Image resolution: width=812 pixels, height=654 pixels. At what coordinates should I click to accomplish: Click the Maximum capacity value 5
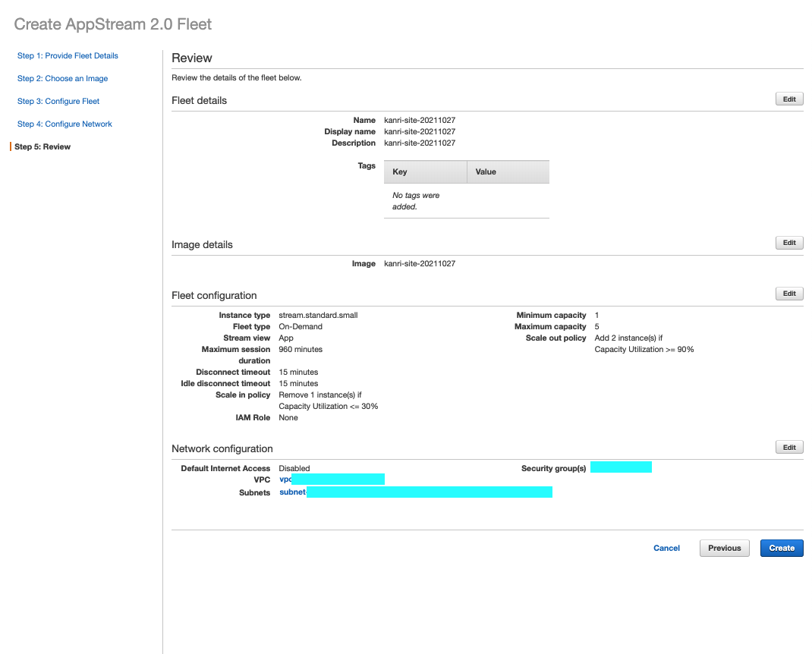point(596,326)
